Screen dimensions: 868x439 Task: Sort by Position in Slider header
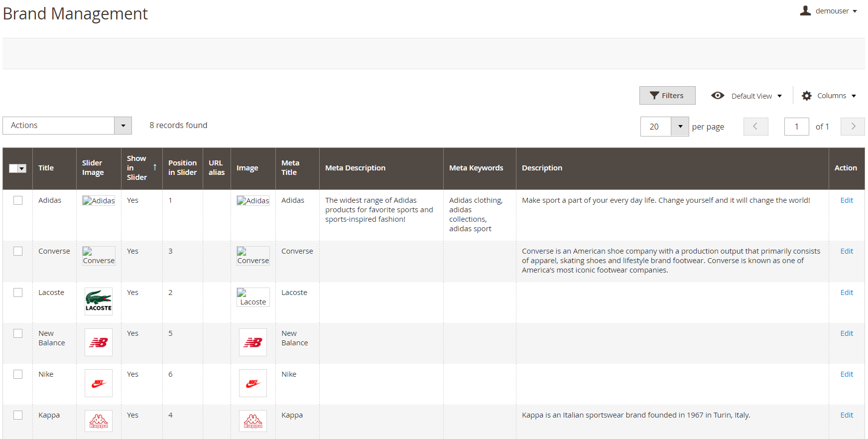[x=182, y=168]
